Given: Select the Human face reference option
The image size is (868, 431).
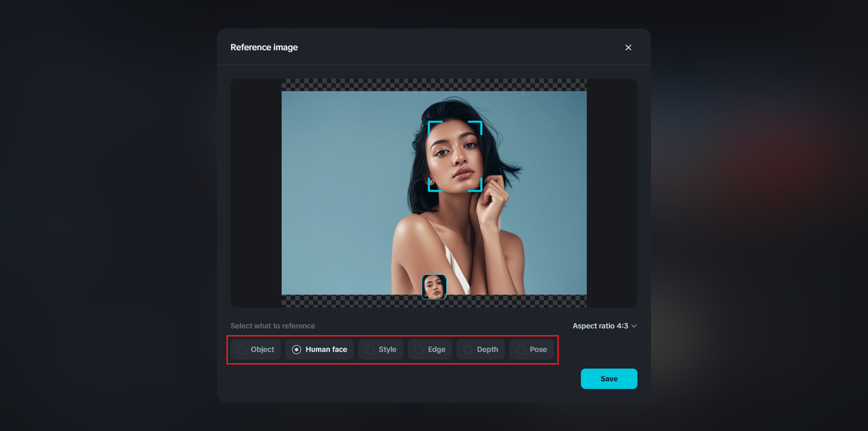Looking at the screenshot, I should pos(319,350).
